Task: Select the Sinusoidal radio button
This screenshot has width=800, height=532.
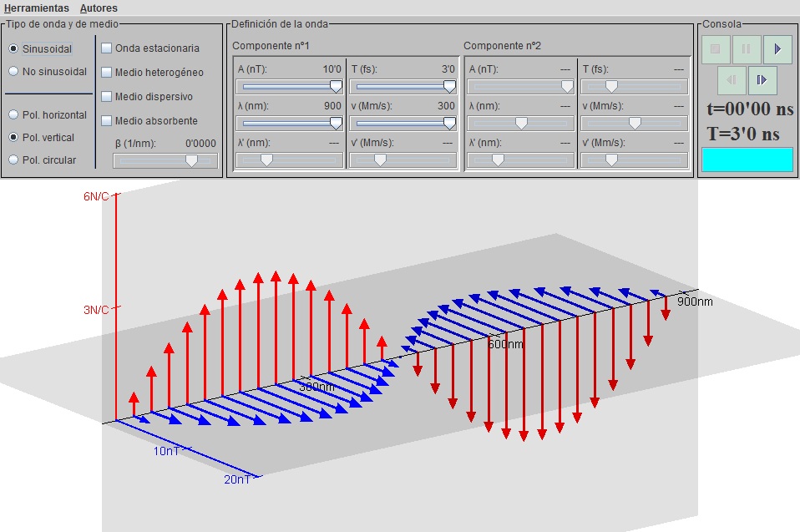Action: (x=13, y=49)
